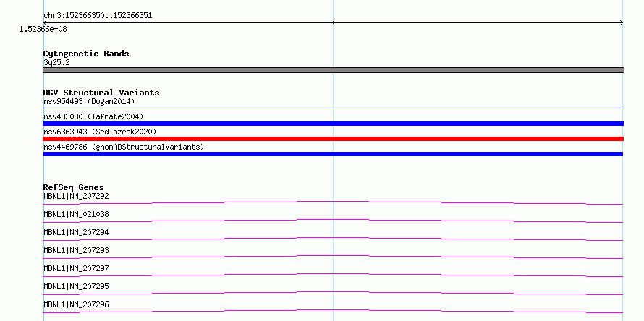Open variant nsv6363943 (Sedlazeck2020) label
This screenshot has width=644, height=321.
click(100, 132)
